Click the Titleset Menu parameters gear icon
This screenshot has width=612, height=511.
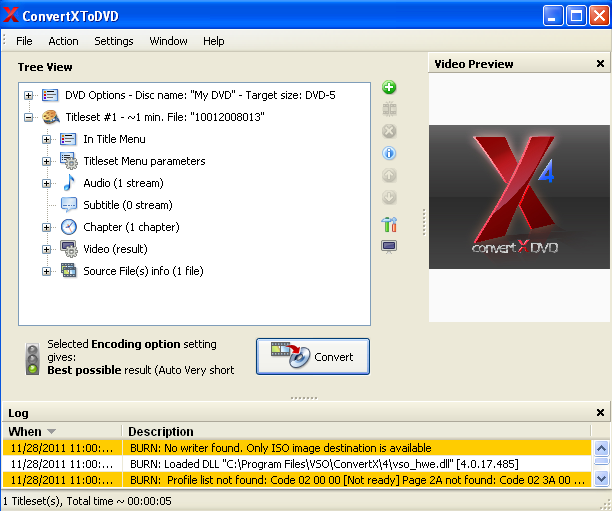[69, 161]
